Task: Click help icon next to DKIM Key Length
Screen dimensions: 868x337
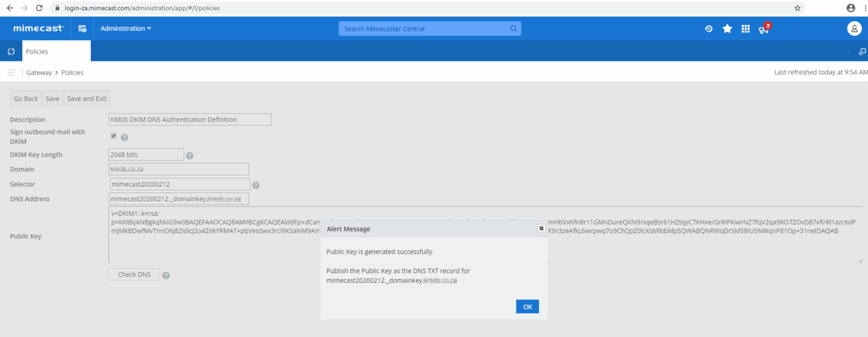Action: [x=190, y=156]
